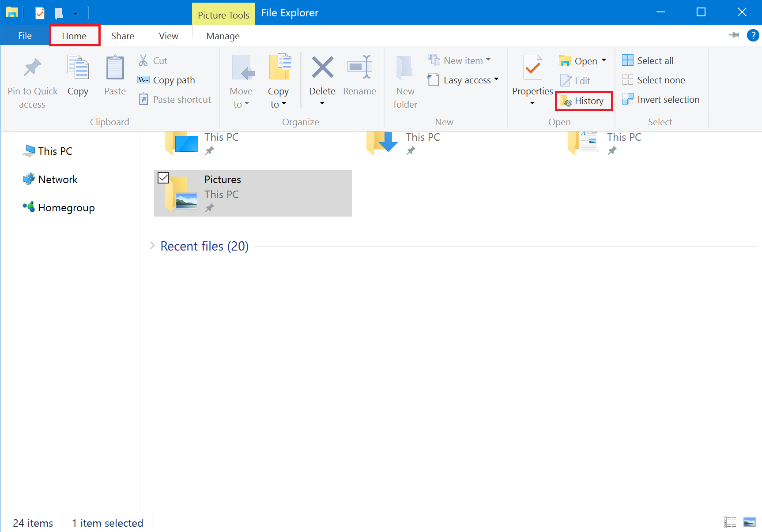Viewport: 762px width, 532px height.
Task: Toggle the ribbon pin
Action: tap(734, 35)
